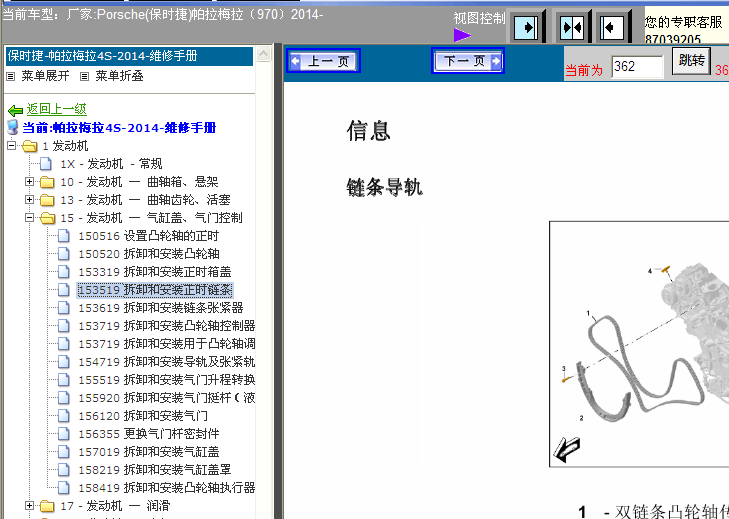Click folder icon for 13 - 曲轴齿轮、活塞

click(x=47, y=200)
